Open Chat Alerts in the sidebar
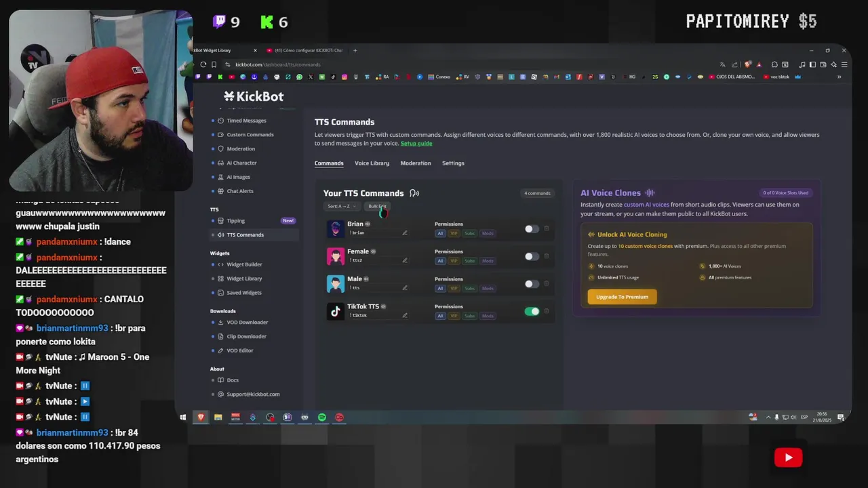The image size is (868, 488). pos(240,191)
